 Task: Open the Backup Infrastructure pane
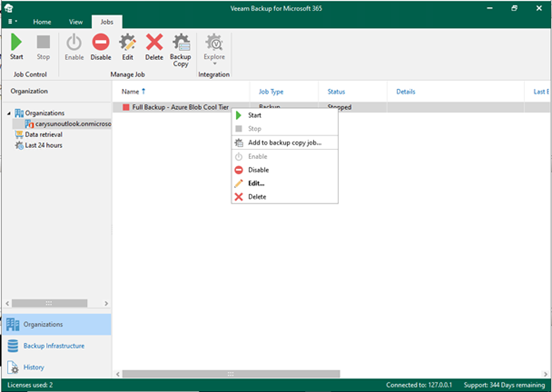[x=57, y=346]
